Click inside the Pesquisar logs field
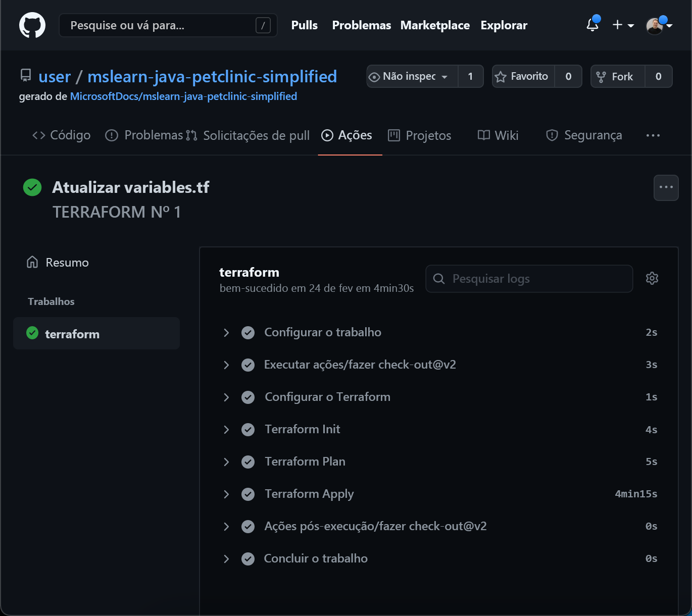The height and width of the screenshot is (616, 692). click(x=529, y=278)
